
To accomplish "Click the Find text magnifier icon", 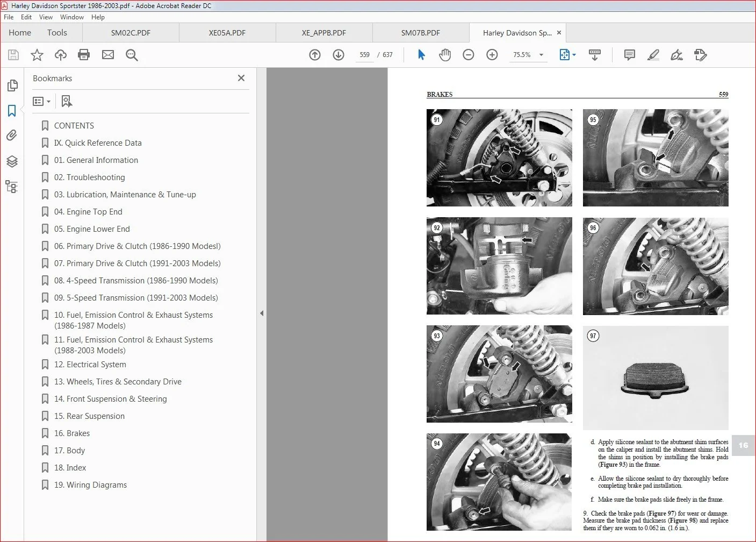I will pyautogui.click(x=132, y=55).
